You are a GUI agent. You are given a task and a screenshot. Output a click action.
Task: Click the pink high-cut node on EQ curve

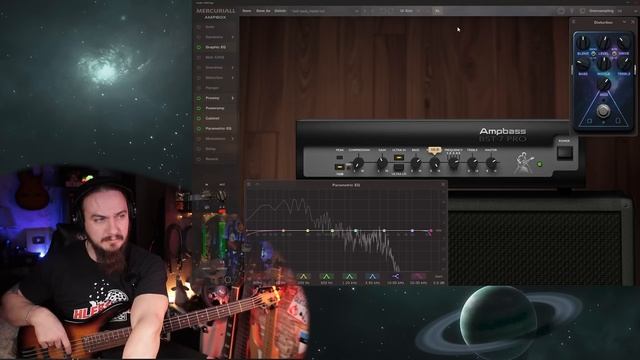coord(430,231)
